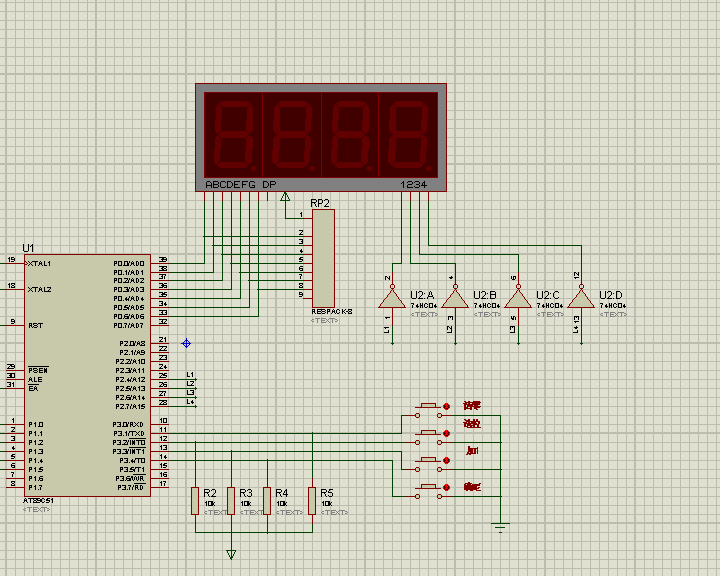720x576 pixels.
Task: Click the 74HC04 label under U2:B
Action: click(x=487, y=306)
